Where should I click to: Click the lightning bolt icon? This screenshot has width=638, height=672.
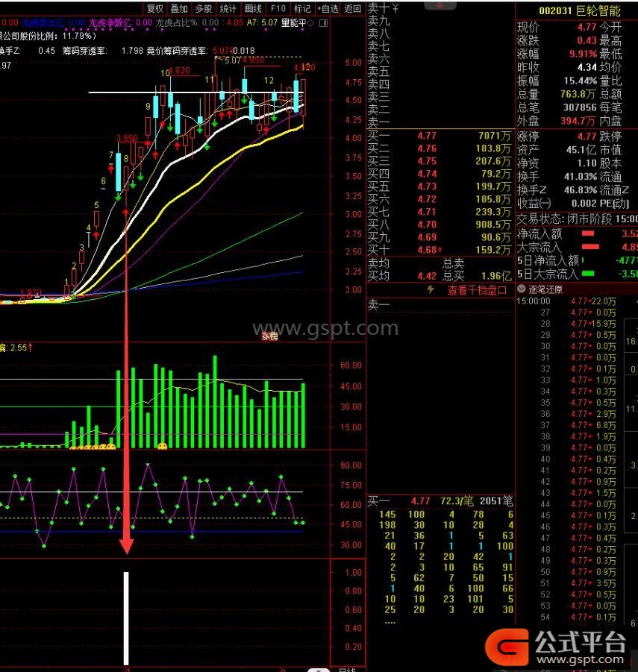pos(431,289)
